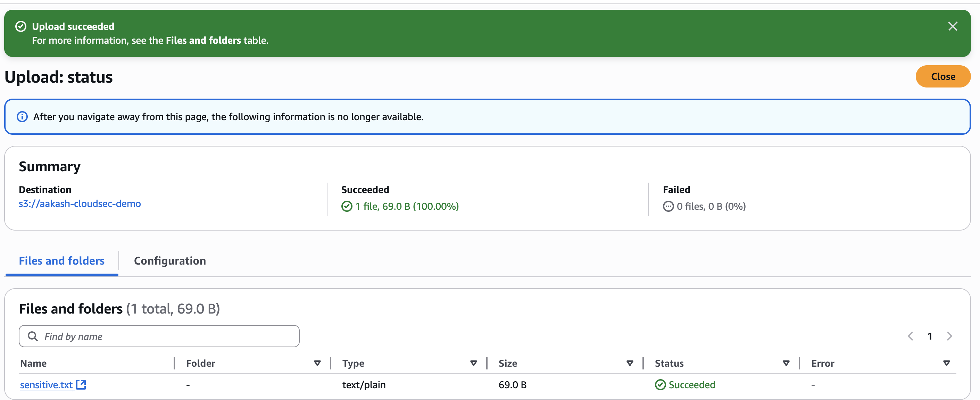Sort by Size column arrow
This screenshot has height=400, width=980.
point(630,363)
